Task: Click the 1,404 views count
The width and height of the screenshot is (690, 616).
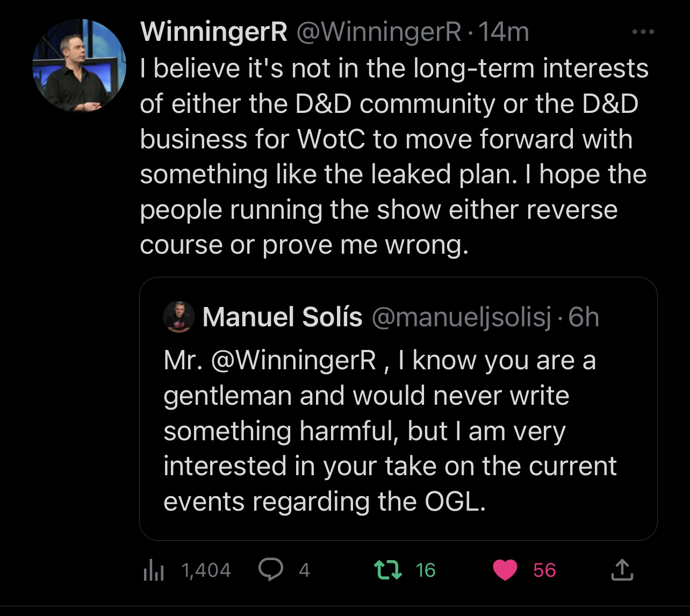Action: tap(206, 570)
